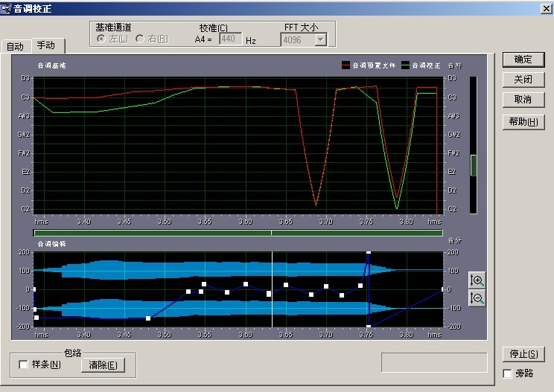554x392 pixels.
Task: Click the 3.55 label on pitch reference axis
Action: pos(204,222)
